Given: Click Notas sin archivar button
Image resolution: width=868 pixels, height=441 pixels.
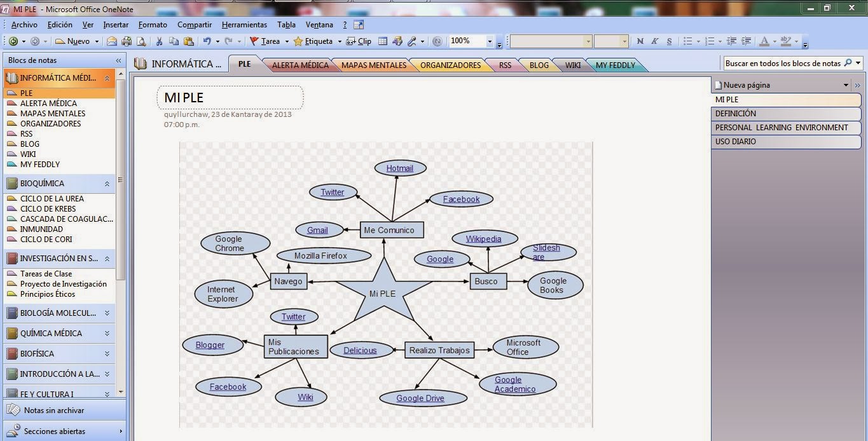Looking at the screenshot, I should tap(64, 410).
